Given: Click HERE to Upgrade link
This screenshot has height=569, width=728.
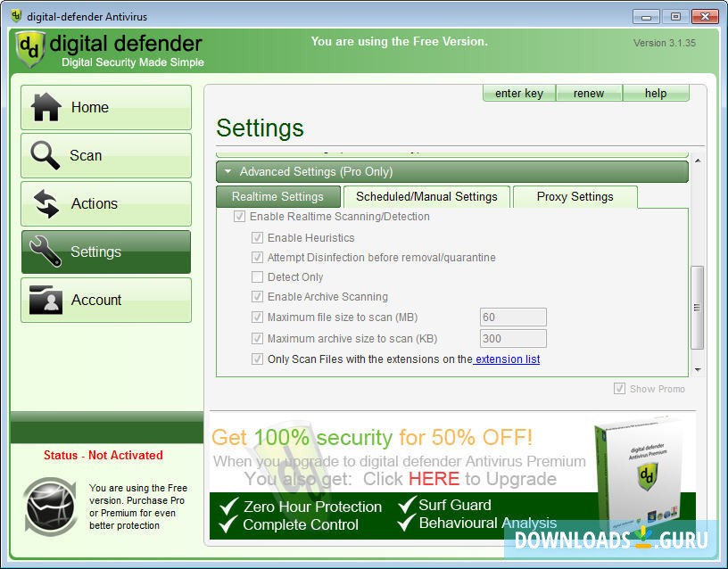Looking at the screenshot, I should pos(434,479).
